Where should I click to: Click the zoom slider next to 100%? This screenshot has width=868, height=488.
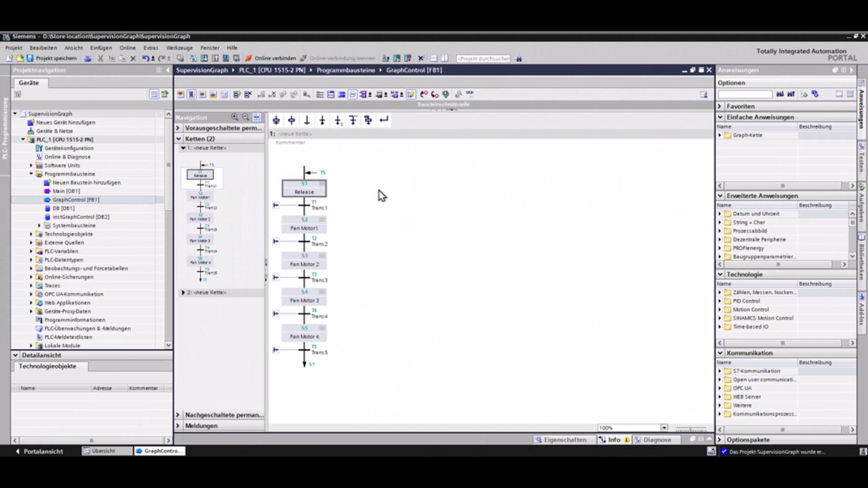pyautogui.click(x=691, y=428)
